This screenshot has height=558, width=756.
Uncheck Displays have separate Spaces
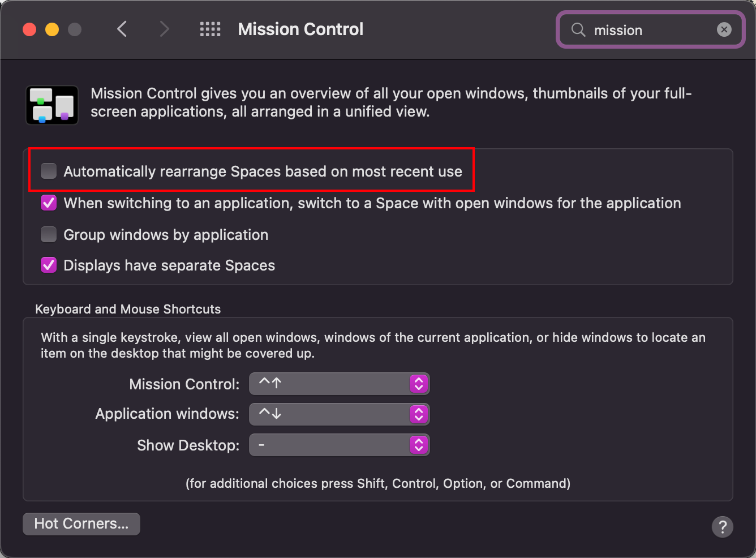(x=49, y=265)
